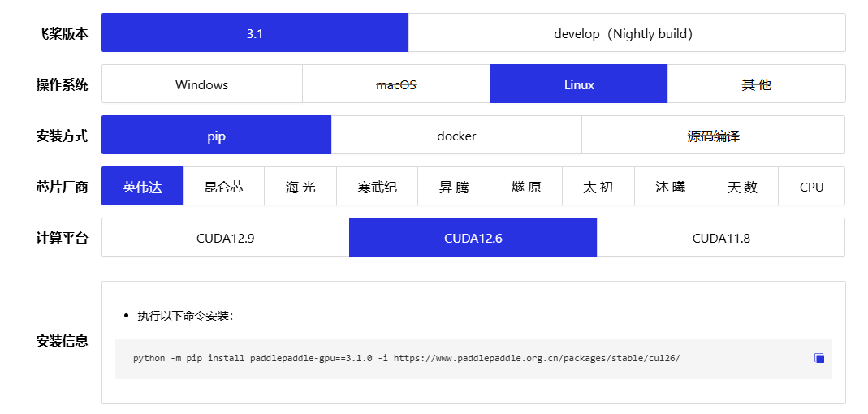Click the 安装方式 row label
This screenshot has width=868, height=414.
(x=62, y=136)
